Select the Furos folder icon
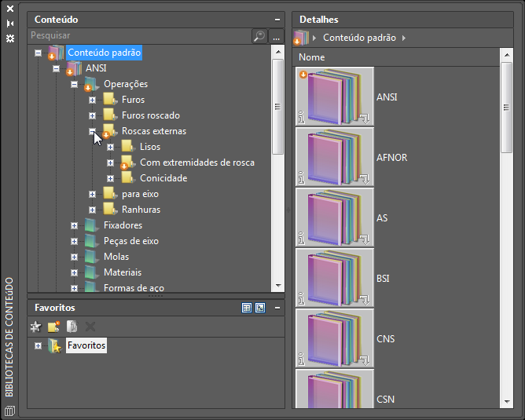This screenshot has height=420, width=525. 110,100
